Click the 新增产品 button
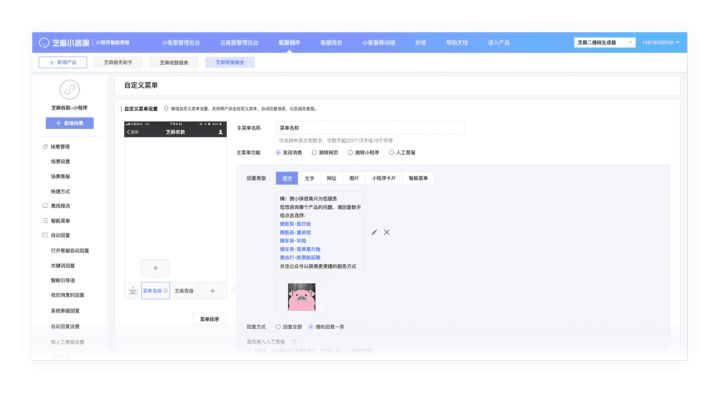 coord(63,62)
